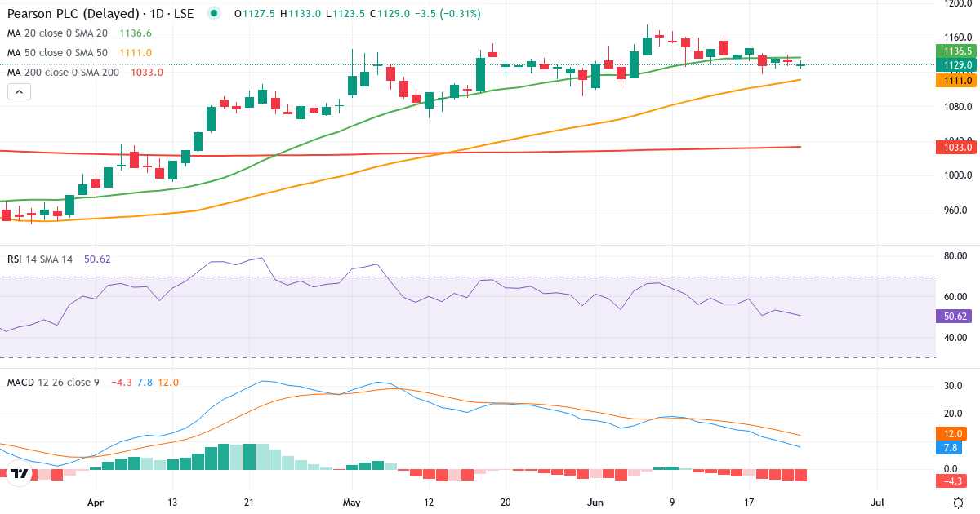
Task: Click the 1129.0 current price label
Action: [955, 64]
